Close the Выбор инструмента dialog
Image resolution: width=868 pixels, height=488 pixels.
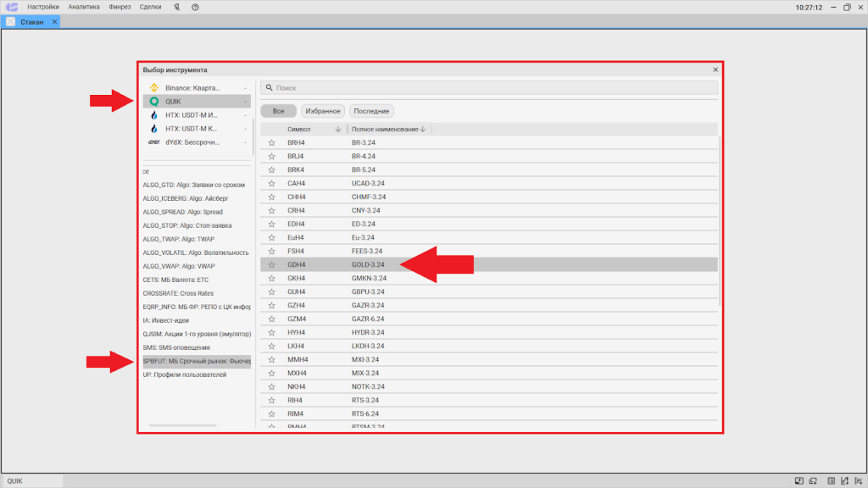[x=715, y=69]
